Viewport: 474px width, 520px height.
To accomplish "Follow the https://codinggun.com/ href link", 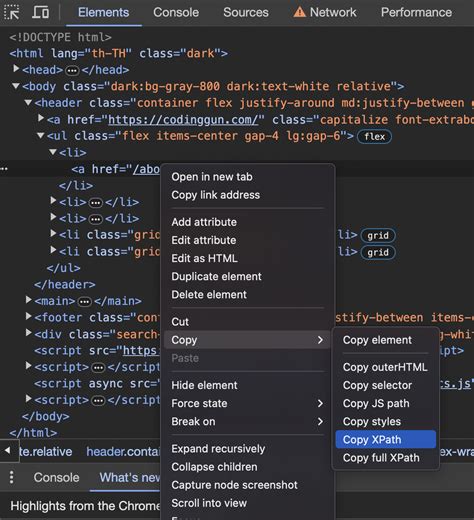I will pos(183,120).
